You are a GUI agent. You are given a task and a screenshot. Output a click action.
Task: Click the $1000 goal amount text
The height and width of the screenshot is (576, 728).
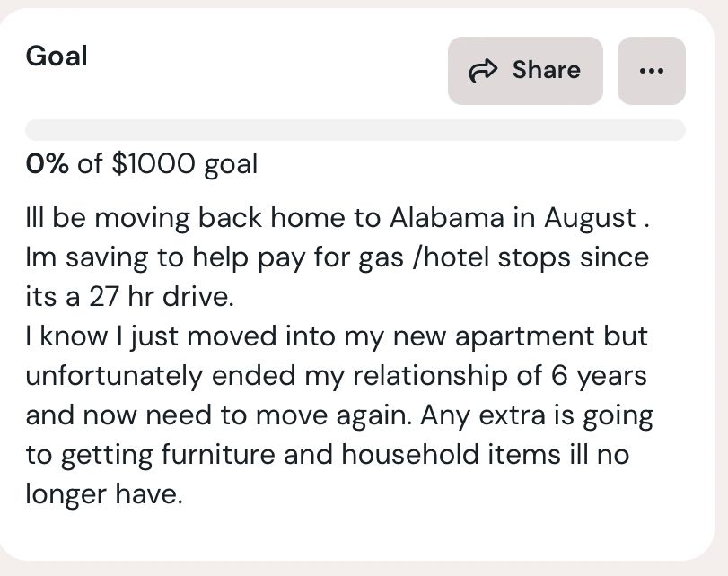(153, 164)
